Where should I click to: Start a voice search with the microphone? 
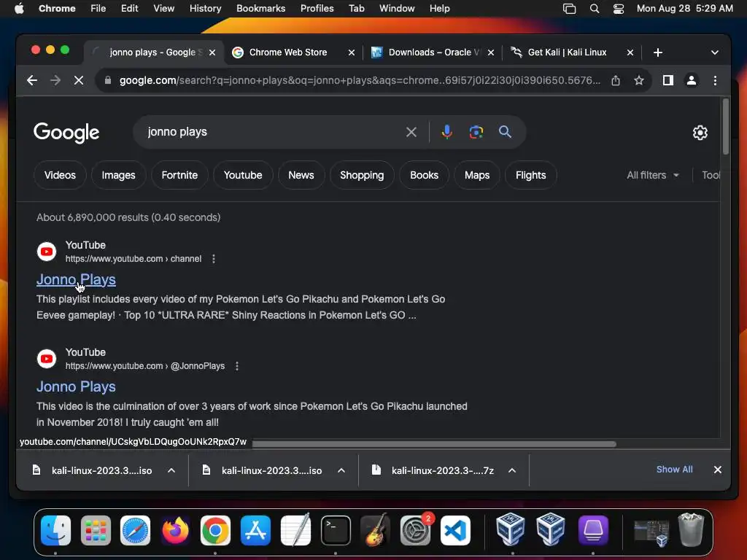pyautogui.click(x=447, y=132)
